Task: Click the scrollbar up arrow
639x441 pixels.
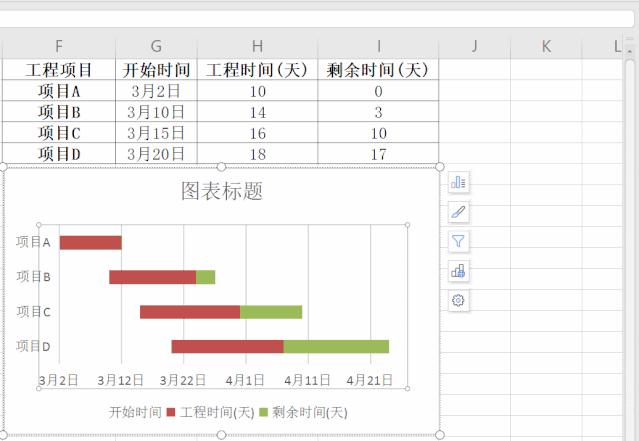Action: pos(630,51)
